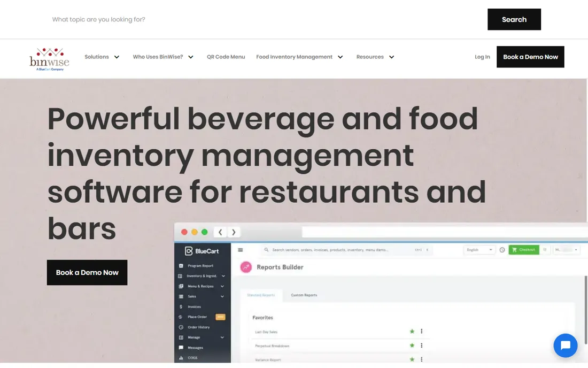This screenshot has height=368, width=588.
Task: Click the COGS sidebar label
Action: 192,358
